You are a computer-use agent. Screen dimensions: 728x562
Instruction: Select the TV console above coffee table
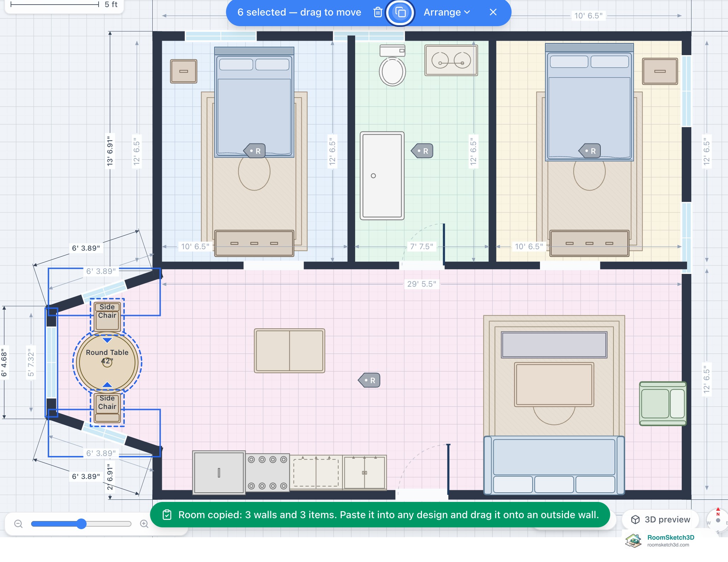554,345
